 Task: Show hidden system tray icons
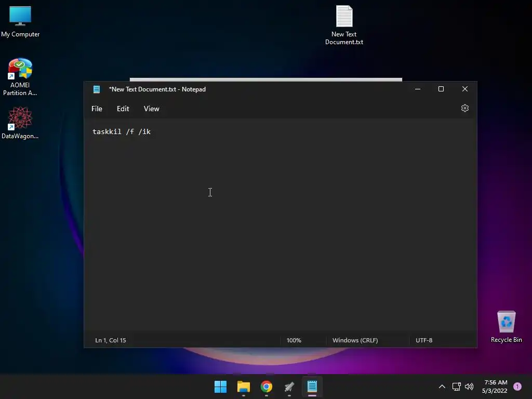pos(442,387)
